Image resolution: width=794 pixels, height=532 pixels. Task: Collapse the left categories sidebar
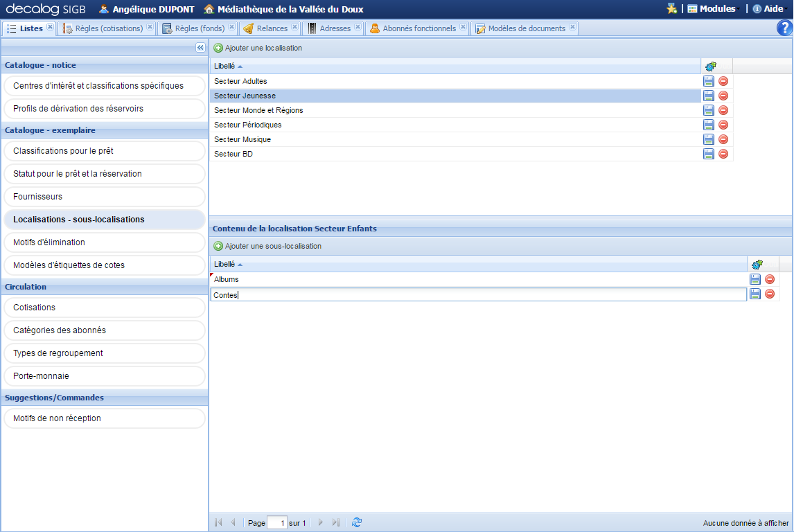[200, 47]
